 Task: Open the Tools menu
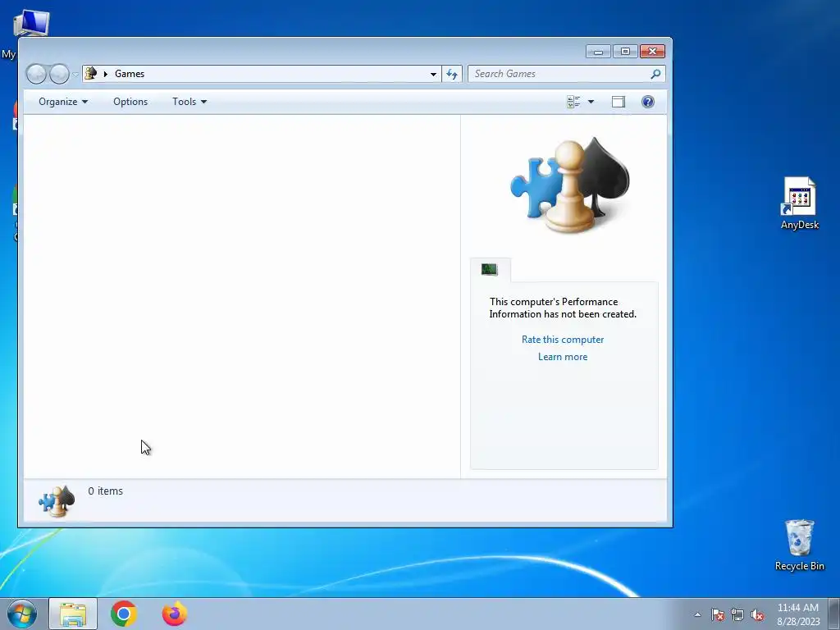point(189,102)
